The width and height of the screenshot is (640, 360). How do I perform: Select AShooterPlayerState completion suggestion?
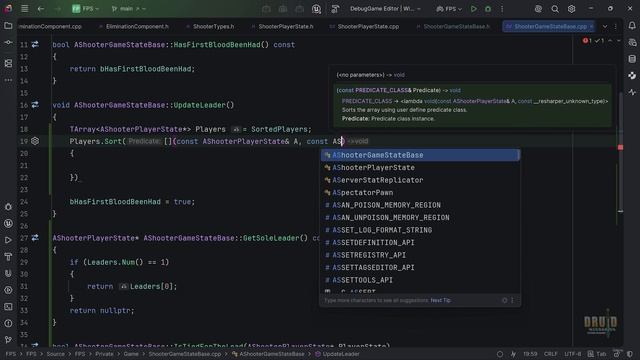pos(420,168)
